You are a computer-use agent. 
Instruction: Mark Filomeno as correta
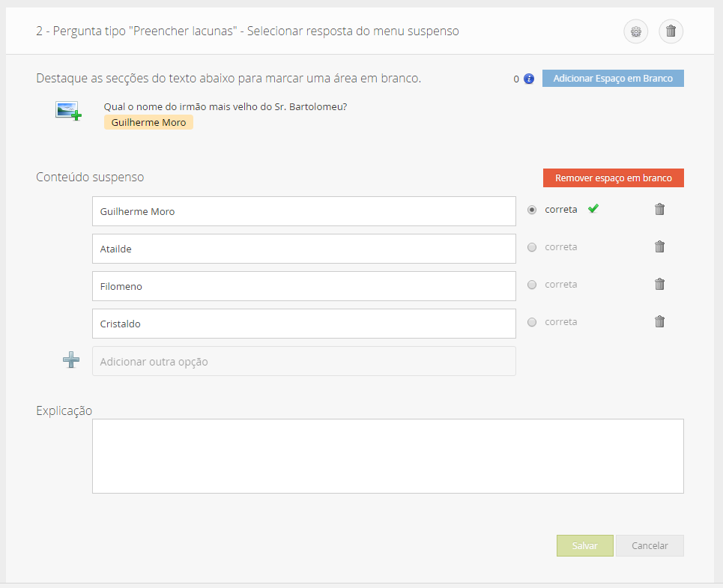click(x=532, y=285)
